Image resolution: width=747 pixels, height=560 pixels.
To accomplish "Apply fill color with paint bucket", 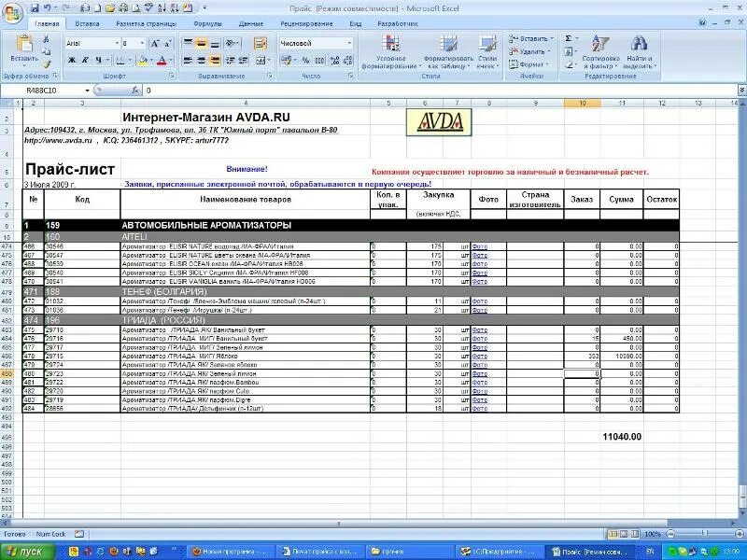I will click(x=142, y=61).
